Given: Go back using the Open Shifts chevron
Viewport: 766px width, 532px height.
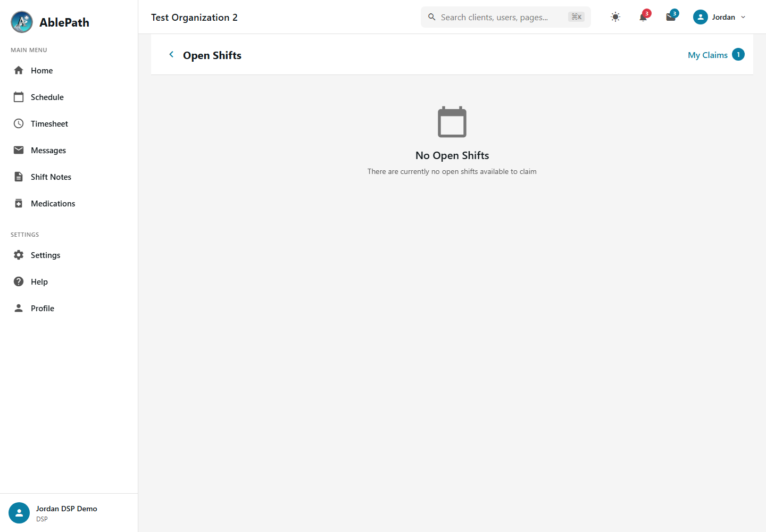Looking at the screenshot, I should [x=171, y=54].
